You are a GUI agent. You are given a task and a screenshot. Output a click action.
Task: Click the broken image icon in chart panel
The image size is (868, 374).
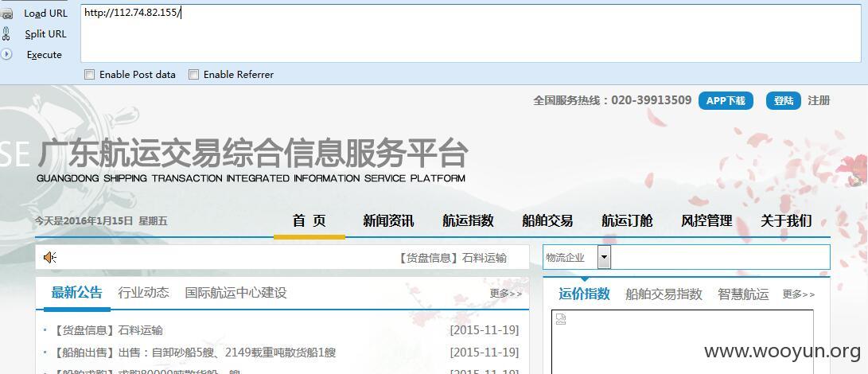[x=561, y=318]
